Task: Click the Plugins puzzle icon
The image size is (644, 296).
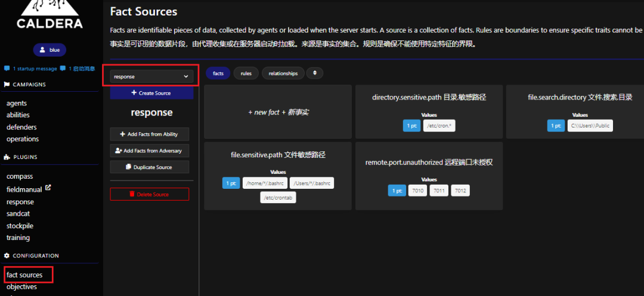Action: (x=7, y=157)
